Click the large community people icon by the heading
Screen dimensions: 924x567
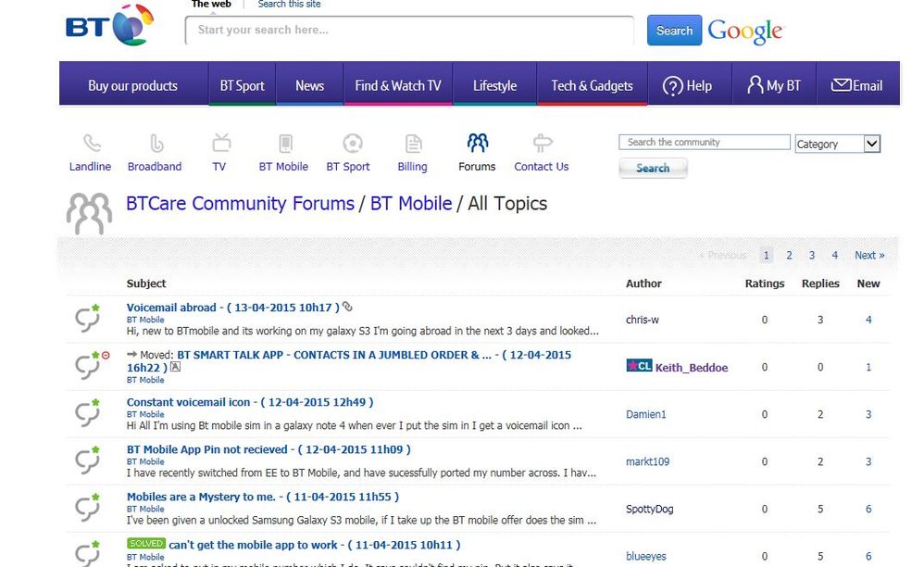(x=89, y=213)
